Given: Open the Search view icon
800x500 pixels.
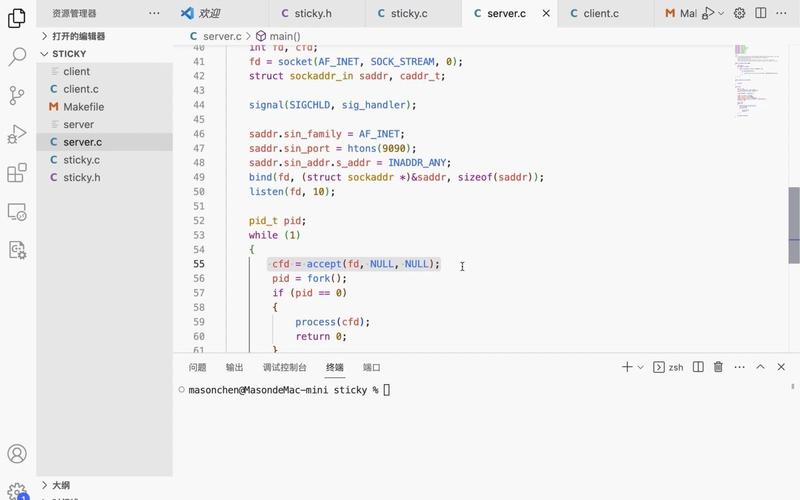Looking at the screenshot, I should coord(17,57).
